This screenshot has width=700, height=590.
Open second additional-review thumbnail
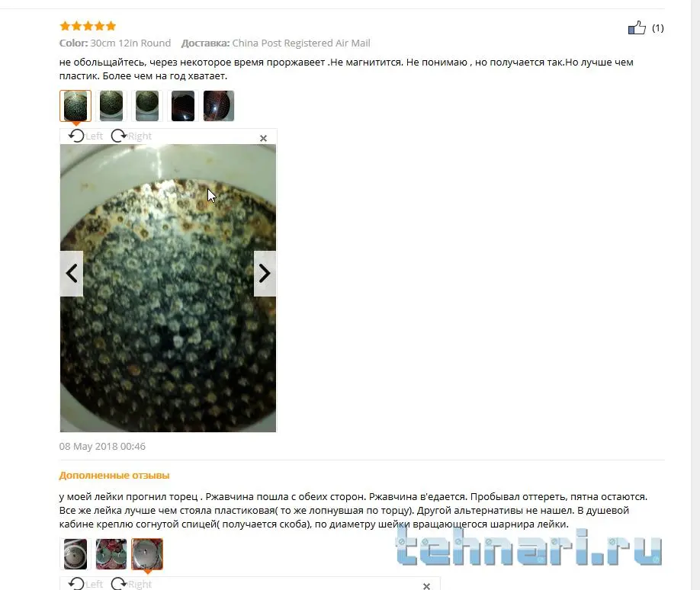pos(111,554)
